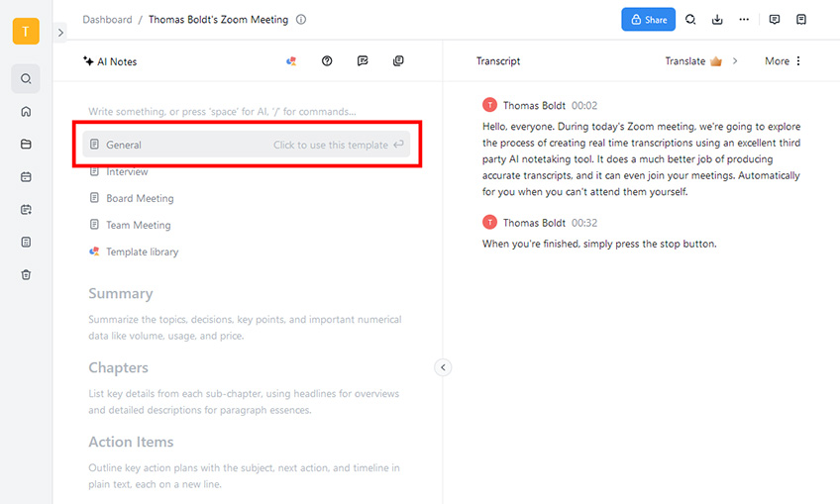840x504 pixels.
Task: Click the Summary heading
Action: pos(121,293)
